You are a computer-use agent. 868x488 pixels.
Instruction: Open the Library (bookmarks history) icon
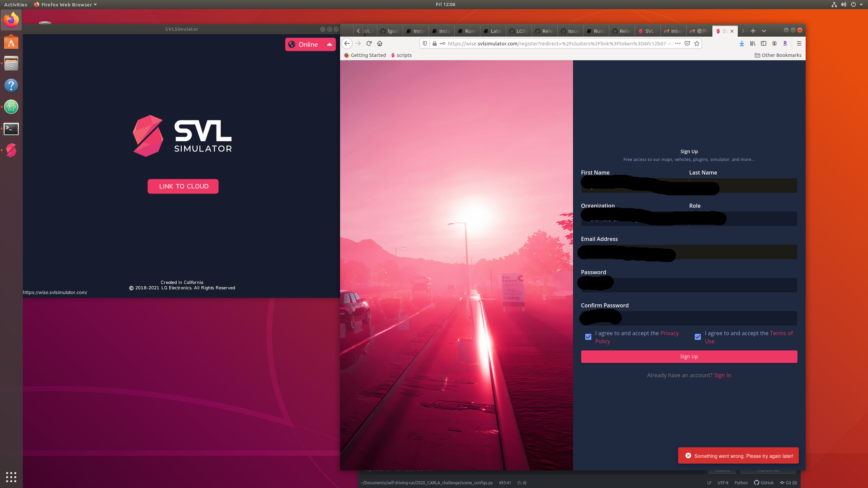[752, 43]
